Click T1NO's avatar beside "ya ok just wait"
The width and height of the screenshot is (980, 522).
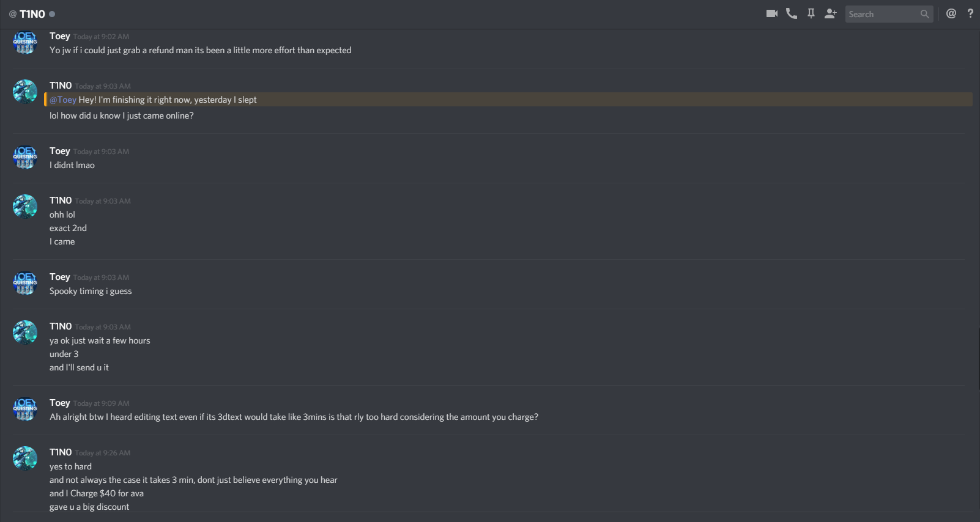(x=25, y=333)
